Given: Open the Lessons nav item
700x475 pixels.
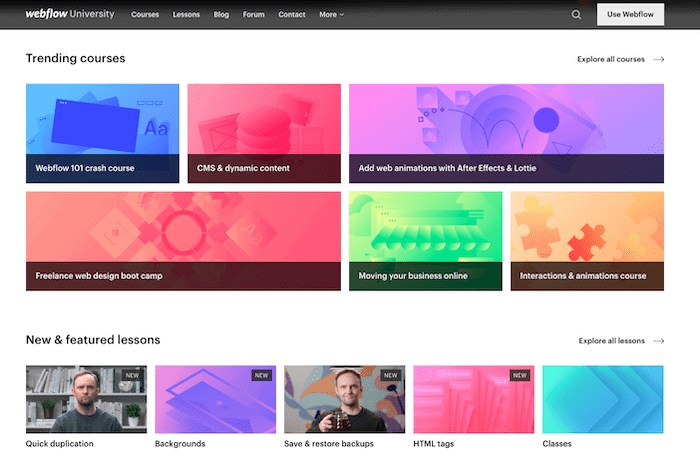Looking at the screenshot, I should [x=186, y=15].
